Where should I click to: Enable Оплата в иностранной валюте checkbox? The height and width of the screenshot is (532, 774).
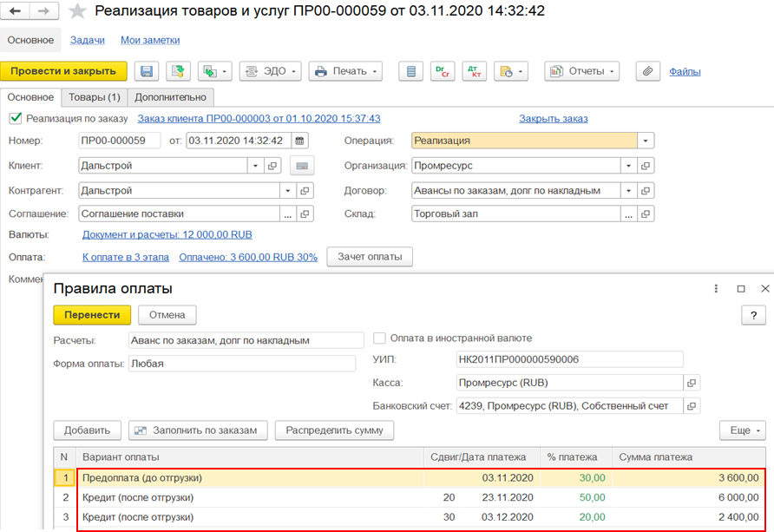point(379,338)
